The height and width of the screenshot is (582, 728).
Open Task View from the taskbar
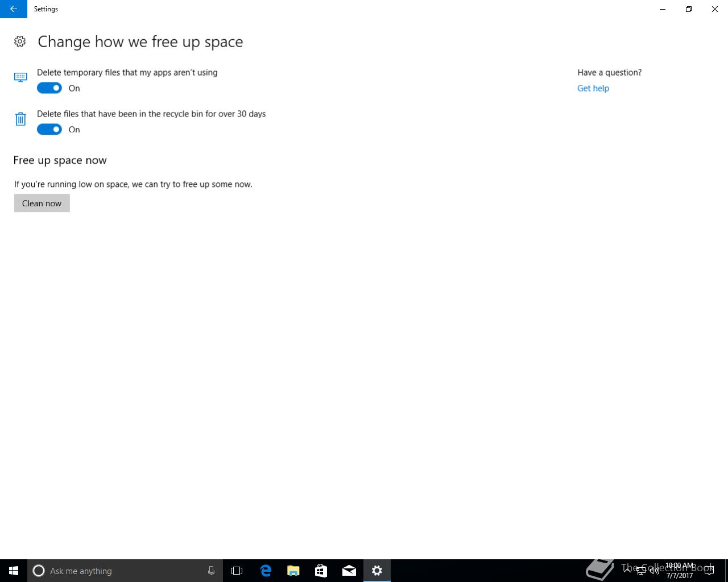tap(237, 571)
